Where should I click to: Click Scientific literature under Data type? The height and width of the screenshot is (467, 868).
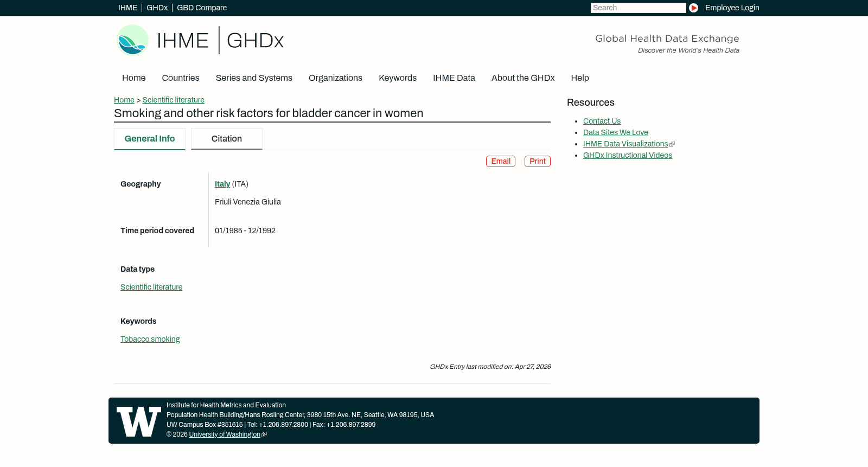point(151,287)
